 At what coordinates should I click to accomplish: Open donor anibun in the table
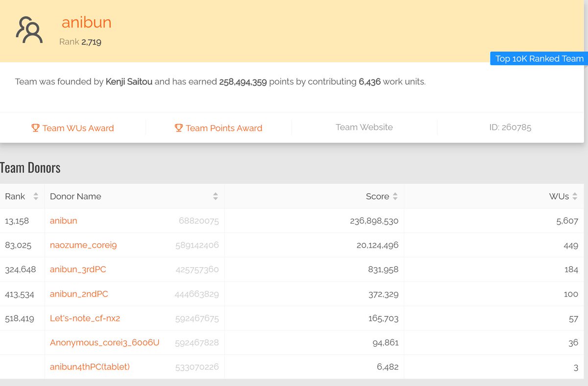(x=64, y=221)
